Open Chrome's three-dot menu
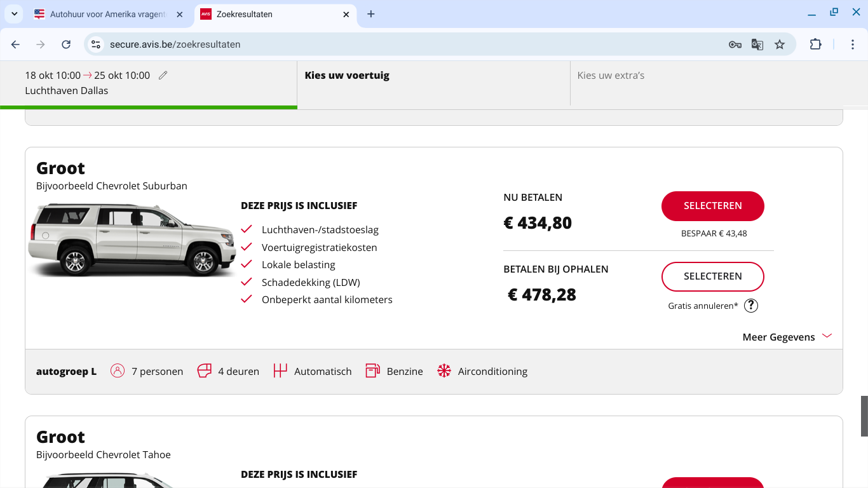868x488 pixels. (x=853, y=44)
